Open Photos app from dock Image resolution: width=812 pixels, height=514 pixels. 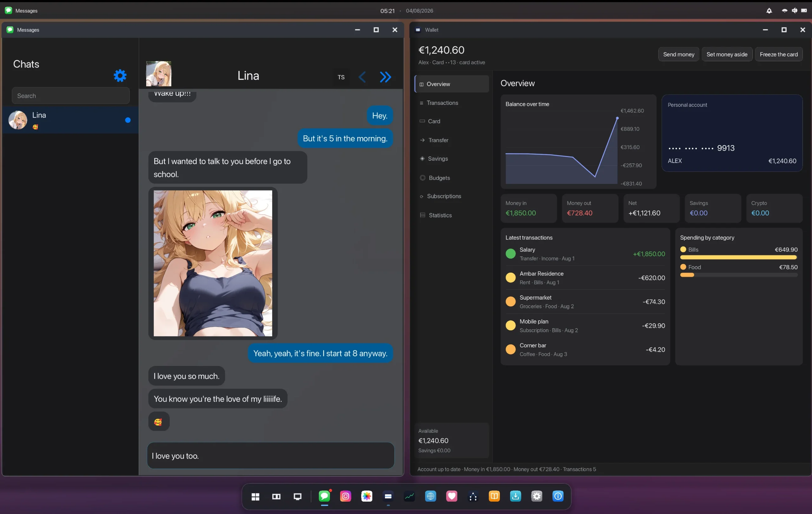[367, 496]
